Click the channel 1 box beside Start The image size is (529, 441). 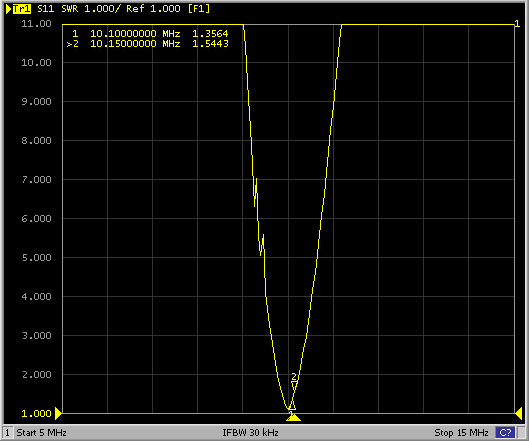7,433
